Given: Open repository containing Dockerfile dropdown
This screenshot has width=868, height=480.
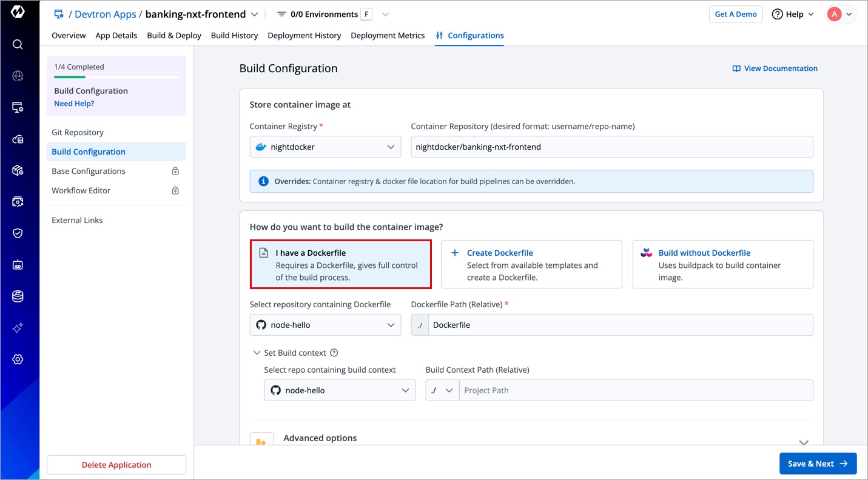Looking at the screenshot, I should tap(325, 325).
